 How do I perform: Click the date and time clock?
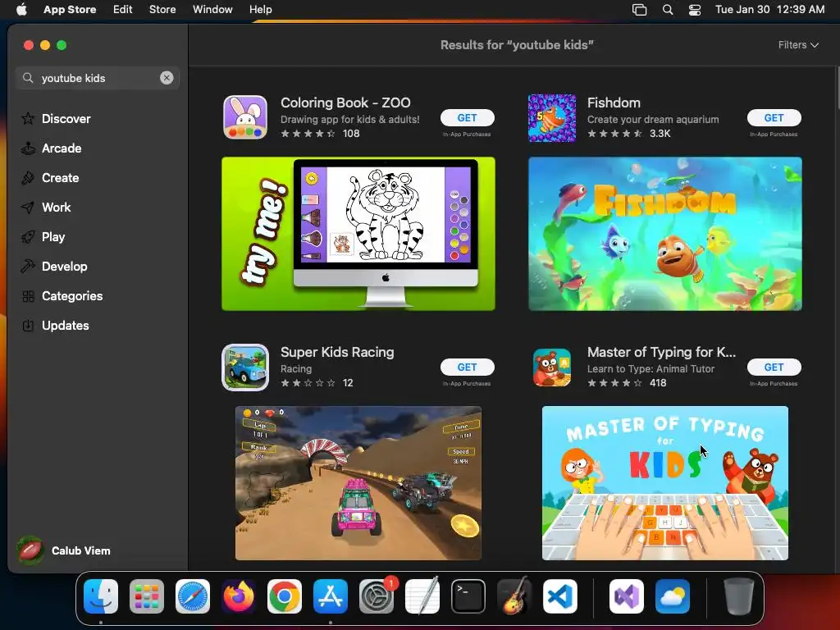tap(769, 9)
